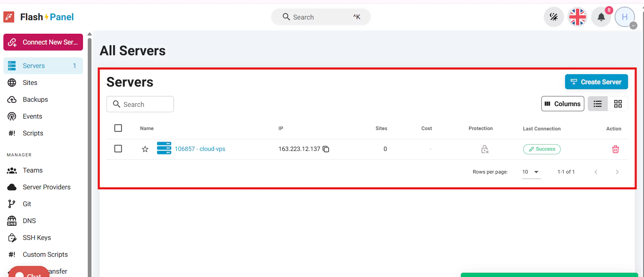
Task: Open the Columns selector
Action: click(x=563, y=104)
